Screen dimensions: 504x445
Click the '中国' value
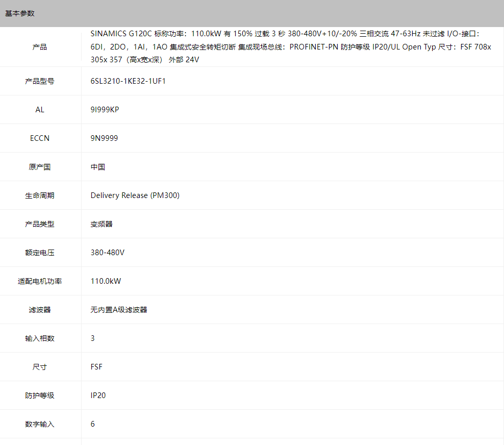[x=98, y=167]
